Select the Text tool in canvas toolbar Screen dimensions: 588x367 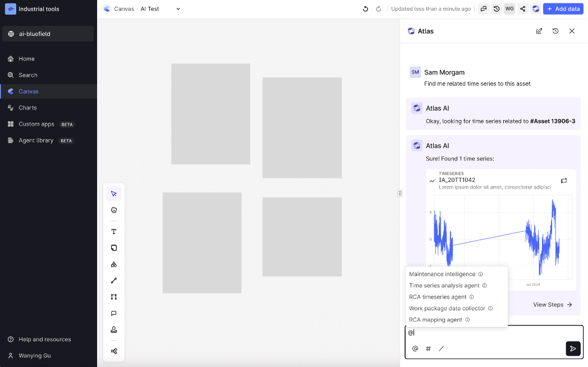(x=114, y=232)
